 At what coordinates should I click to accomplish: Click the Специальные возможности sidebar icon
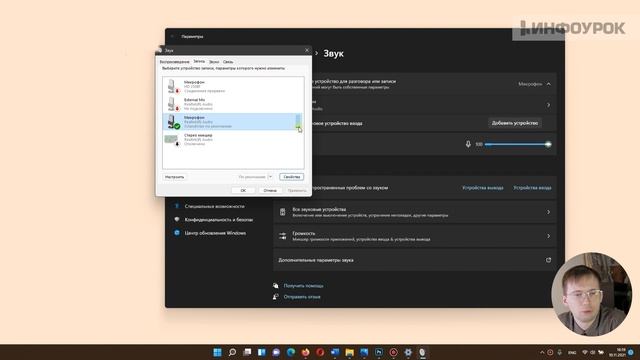(x=177, y=206)
